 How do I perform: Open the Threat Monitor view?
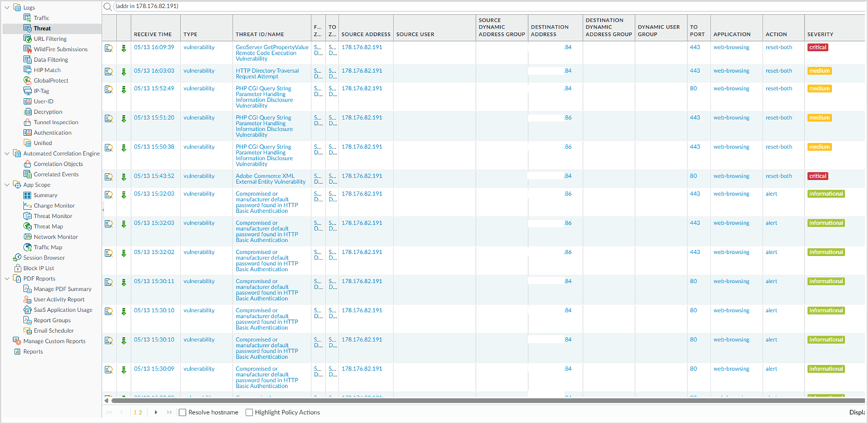(53, 217)
